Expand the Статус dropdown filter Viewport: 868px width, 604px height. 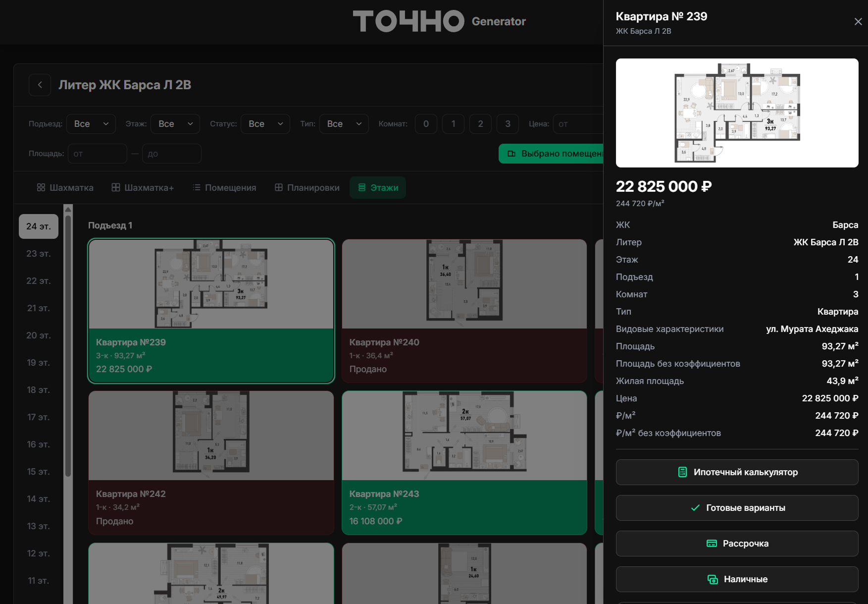265,124
